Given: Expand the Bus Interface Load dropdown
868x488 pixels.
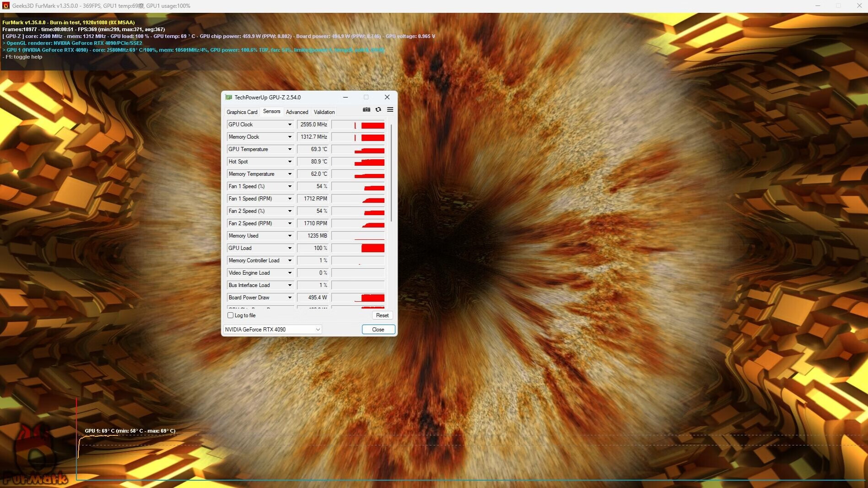Looking at the screenshot, I should (x=290, y=285).
